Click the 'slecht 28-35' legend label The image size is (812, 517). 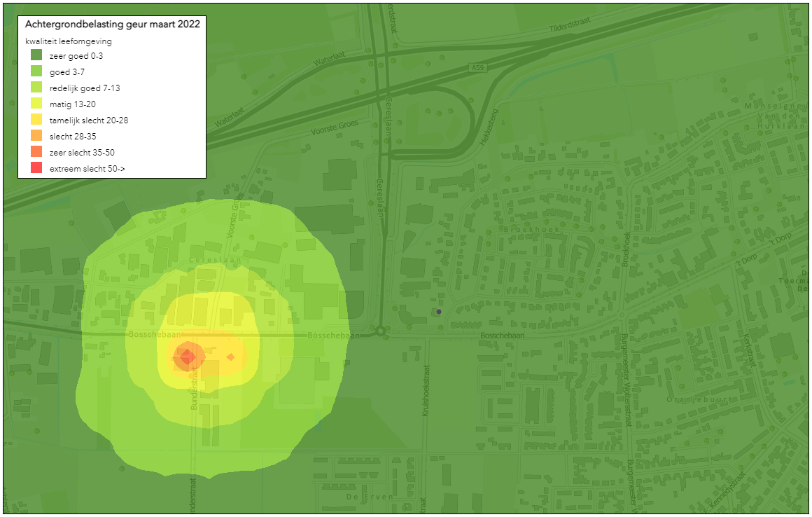point(73,136)
